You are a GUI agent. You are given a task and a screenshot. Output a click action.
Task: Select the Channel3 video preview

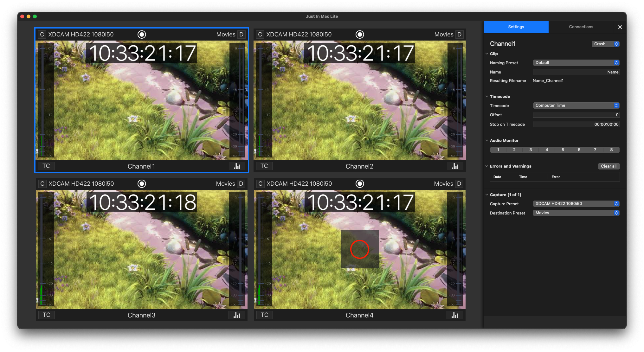click(x=142, y=249)
